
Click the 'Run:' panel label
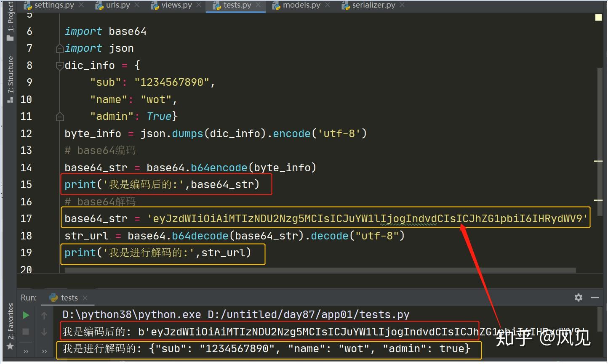tap(29, 298)
